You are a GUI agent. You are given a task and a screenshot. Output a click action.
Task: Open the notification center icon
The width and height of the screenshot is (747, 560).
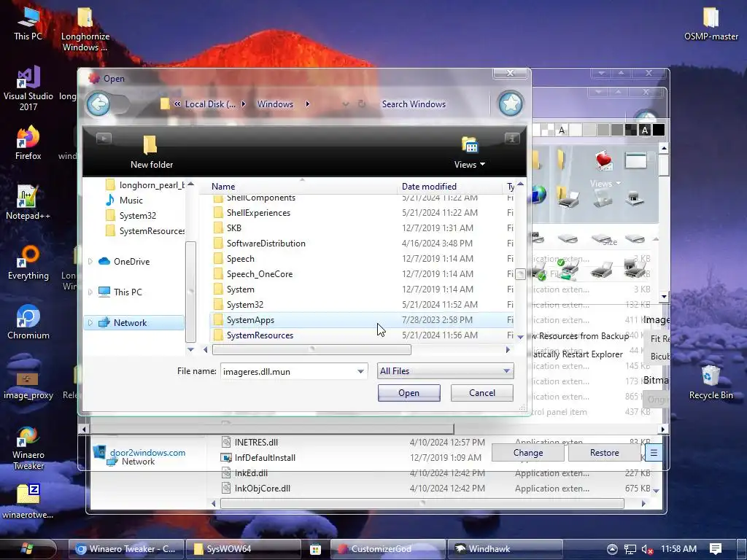(715, 549)
